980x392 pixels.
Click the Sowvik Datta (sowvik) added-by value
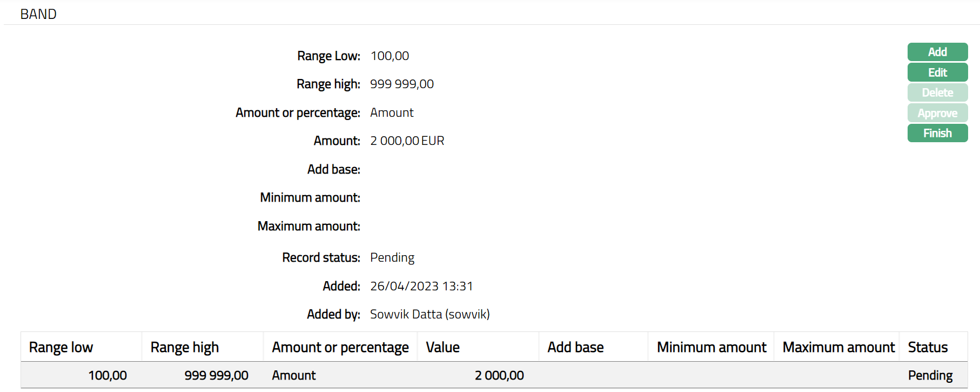[429, 314]
